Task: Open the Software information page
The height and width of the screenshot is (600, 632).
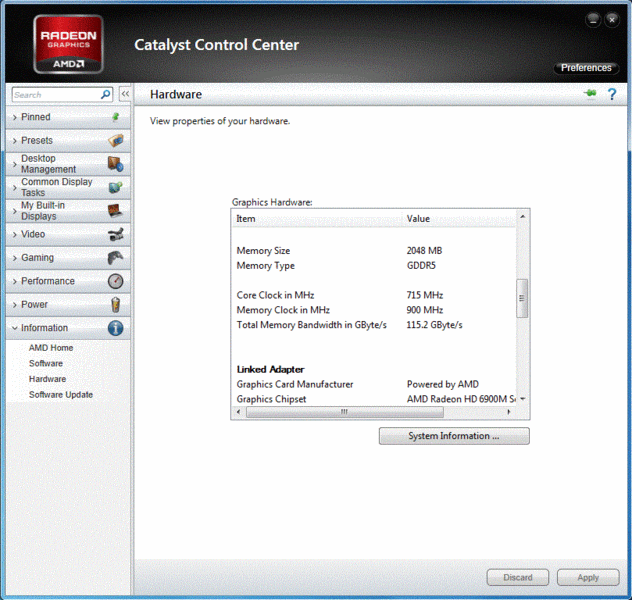Action: [x=46, y=363]
